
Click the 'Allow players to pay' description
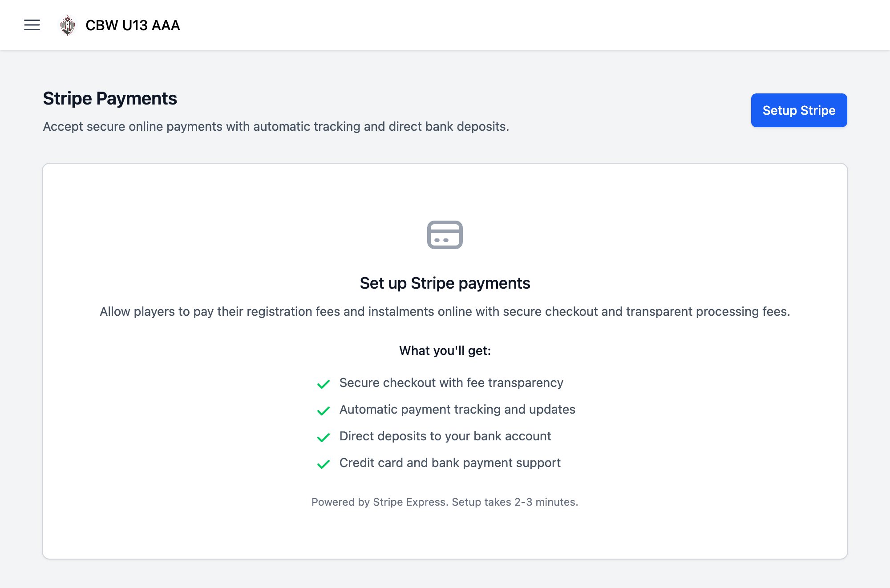point(445,311)
